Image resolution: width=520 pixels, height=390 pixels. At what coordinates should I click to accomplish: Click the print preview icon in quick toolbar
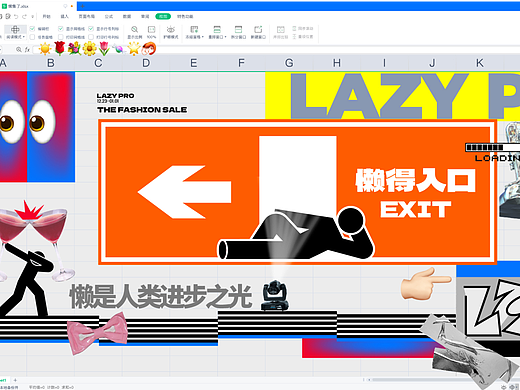(x=8, y=16)
